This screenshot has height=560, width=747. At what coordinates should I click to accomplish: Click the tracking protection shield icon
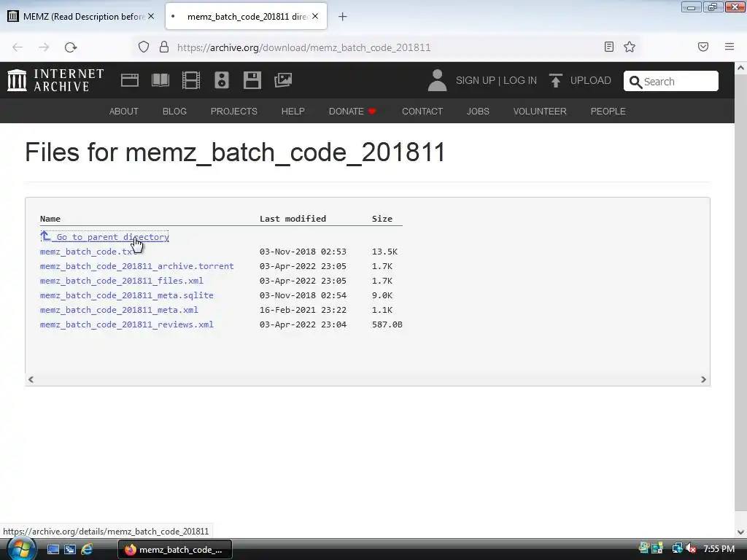[x=144, y=47]
